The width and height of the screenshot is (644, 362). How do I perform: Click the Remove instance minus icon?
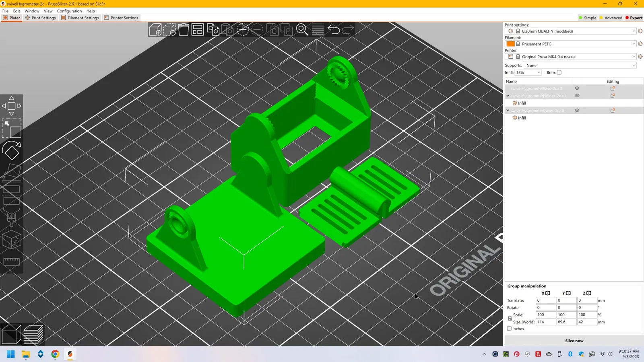tap(257, 30)
